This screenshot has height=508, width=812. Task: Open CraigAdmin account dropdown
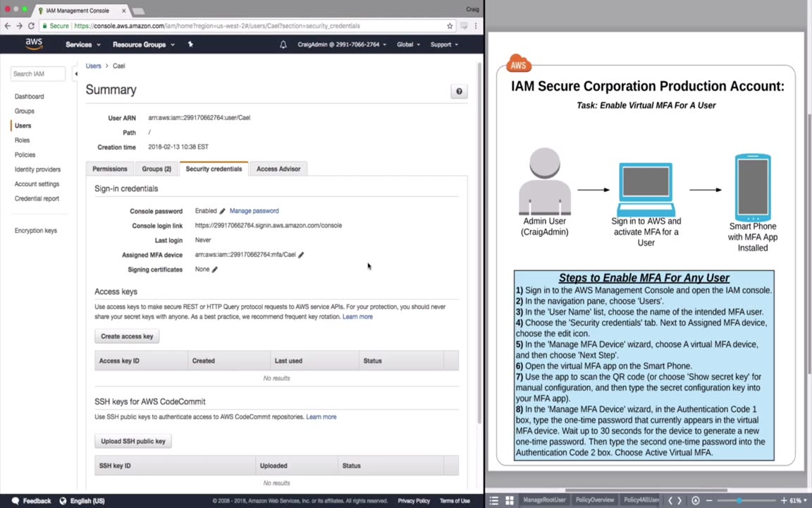pos(342,44)
